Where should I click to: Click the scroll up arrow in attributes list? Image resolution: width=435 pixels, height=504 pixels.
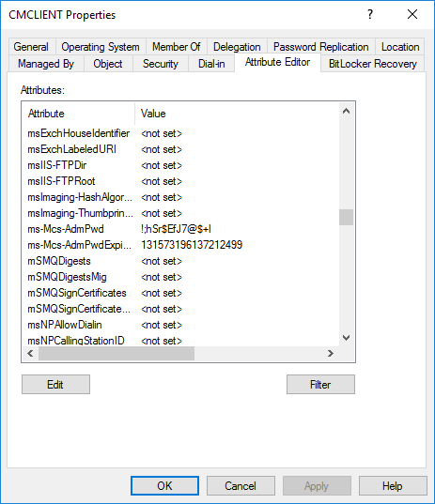tap(346, 111)
